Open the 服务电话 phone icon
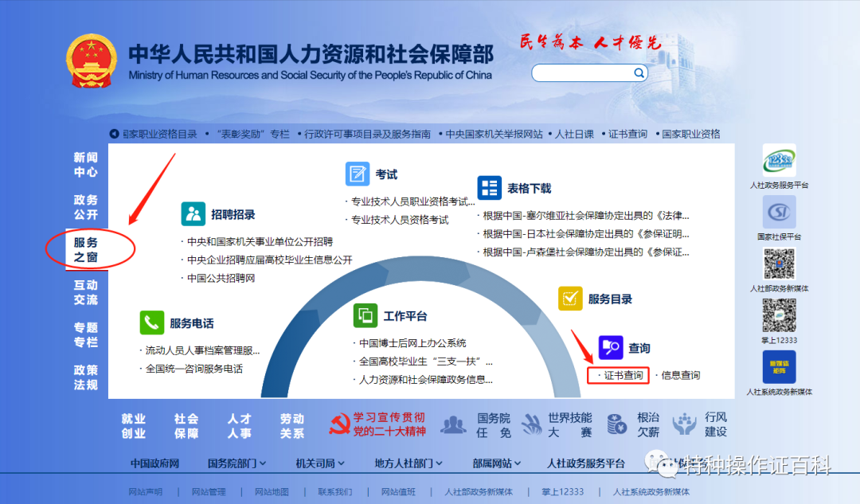 (152, 322)
